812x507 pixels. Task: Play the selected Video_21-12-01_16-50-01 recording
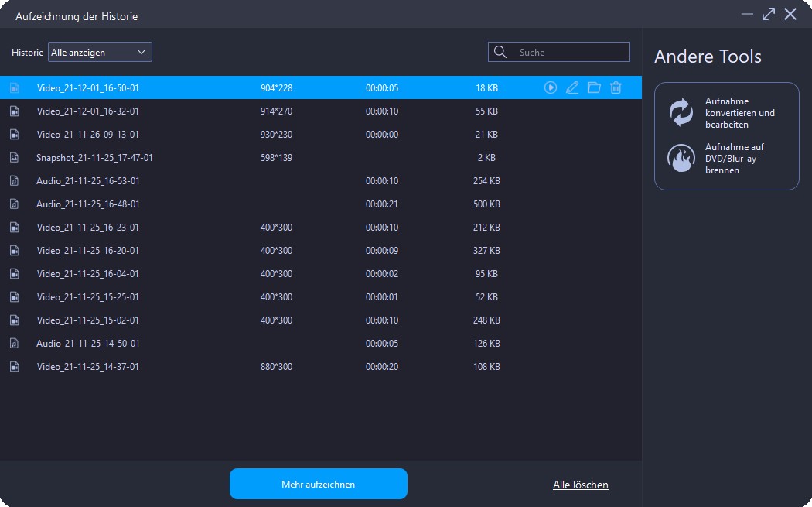[550, 88]
